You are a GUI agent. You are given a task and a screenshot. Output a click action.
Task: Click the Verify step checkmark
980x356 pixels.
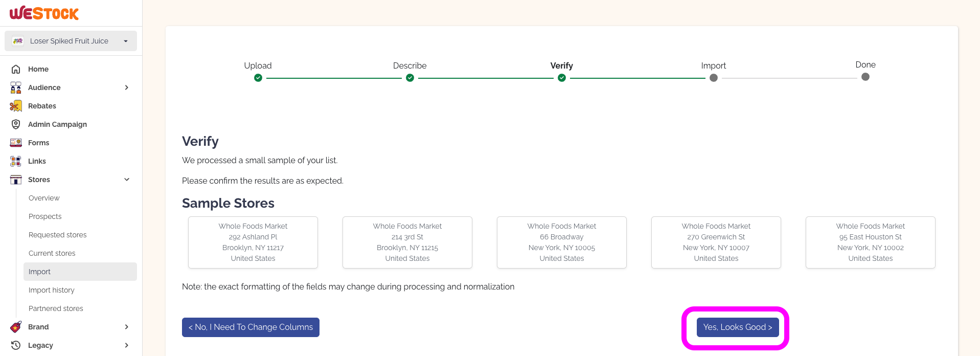(x=562, y=78)
